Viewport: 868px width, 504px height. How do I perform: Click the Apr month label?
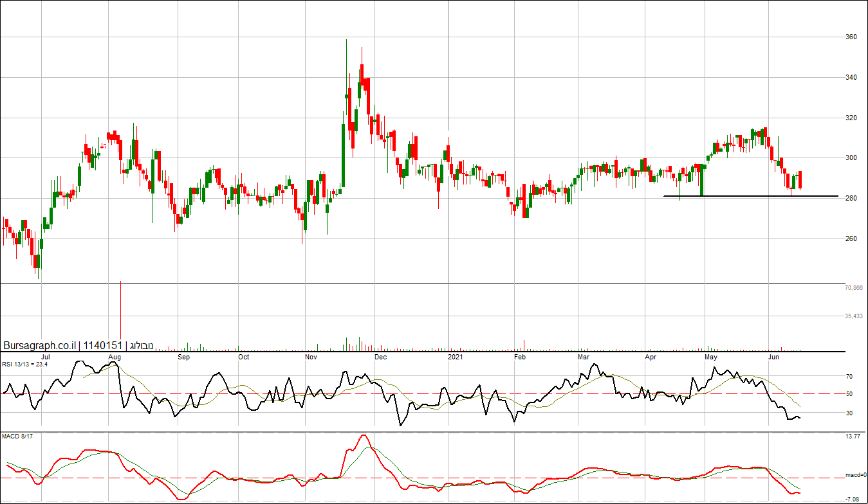tap(651, 356)
